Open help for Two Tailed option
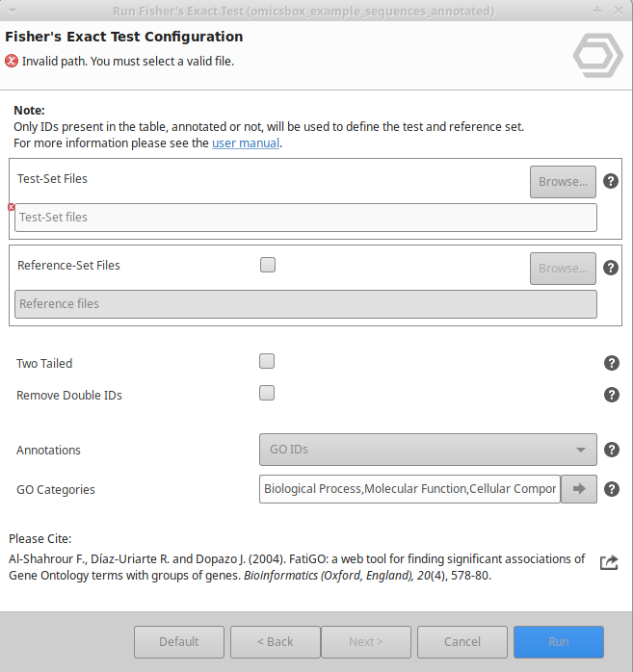This screenshot has height=672, width=633. coord(611,363)
